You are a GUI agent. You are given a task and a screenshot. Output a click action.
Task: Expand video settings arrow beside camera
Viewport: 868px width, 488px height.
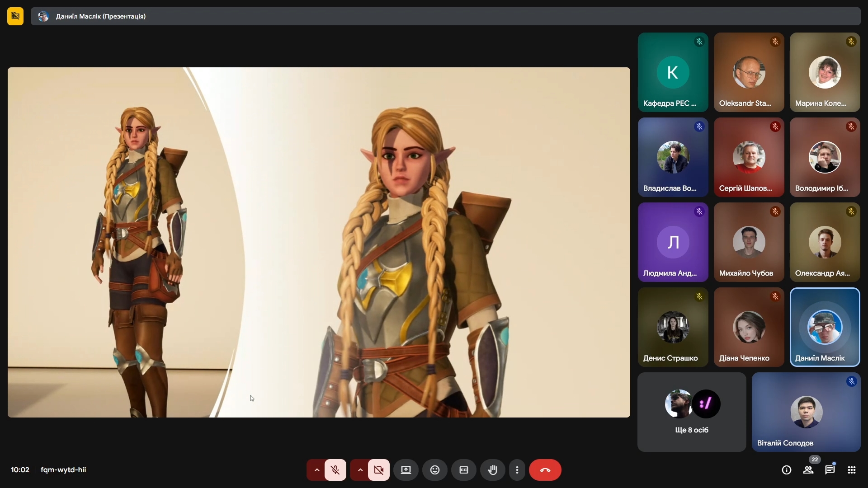pos(360,470)
